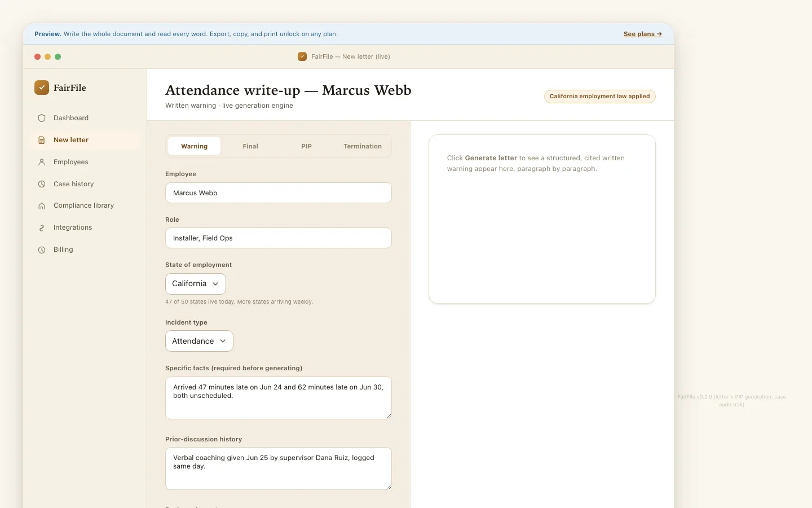Click the Case history clock icon

(42, 184)
